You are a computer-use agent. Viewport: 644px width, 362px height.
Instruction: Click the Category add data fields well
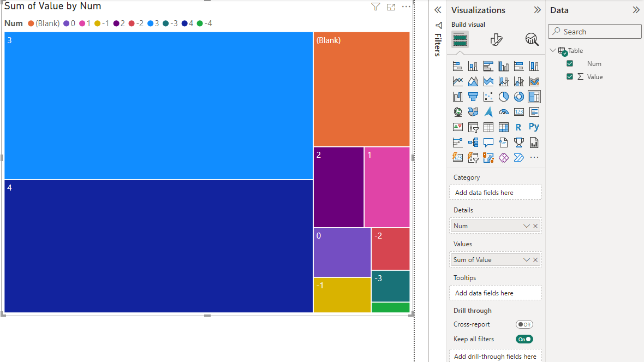coord(496,192)
